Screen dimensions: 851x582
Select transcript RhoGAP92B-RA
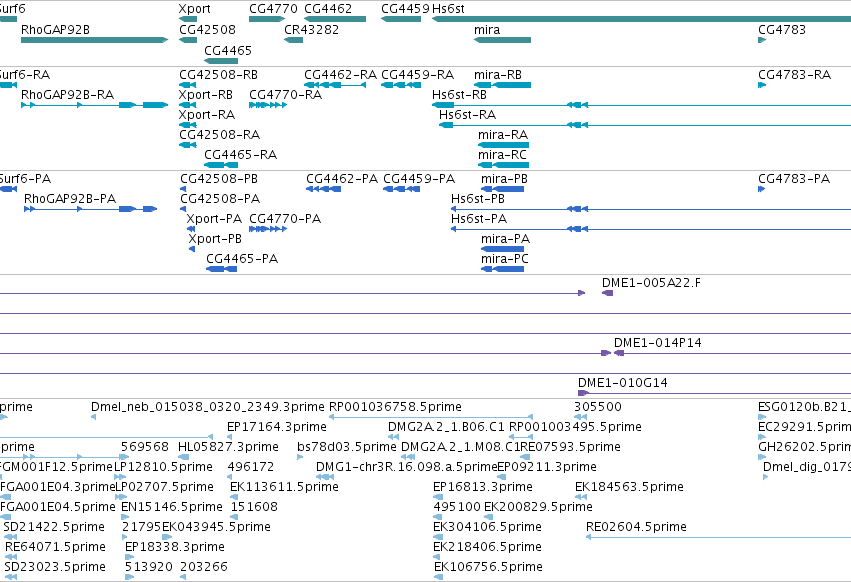tap(94, 105)
